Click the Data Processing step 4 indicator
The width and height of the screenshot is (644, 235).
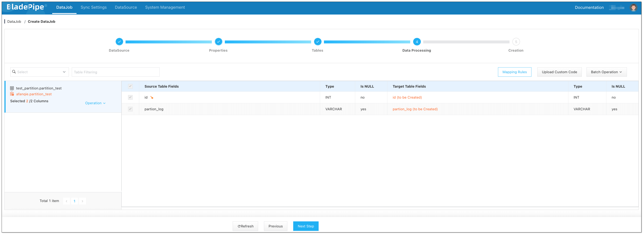(x=417, y=42)
